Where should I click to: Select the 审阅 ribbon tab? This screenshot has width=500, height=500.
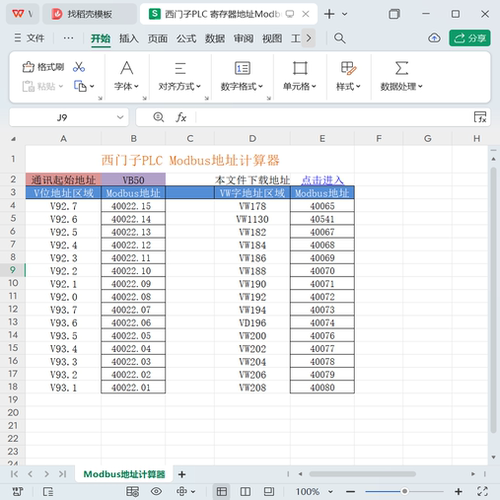point(243,39)
